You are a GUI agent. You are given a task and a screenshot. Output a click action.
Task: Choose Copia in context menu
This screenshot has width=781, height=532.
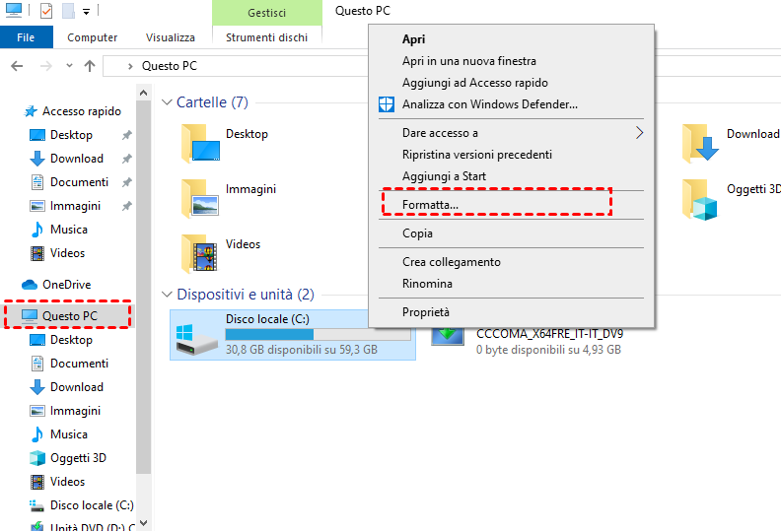(x=417, y=233)
